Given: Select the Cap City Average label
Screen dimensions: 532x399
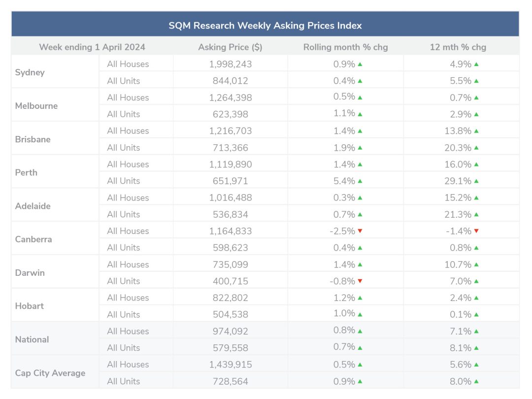Looking at the screenshot, I should 50,373.
